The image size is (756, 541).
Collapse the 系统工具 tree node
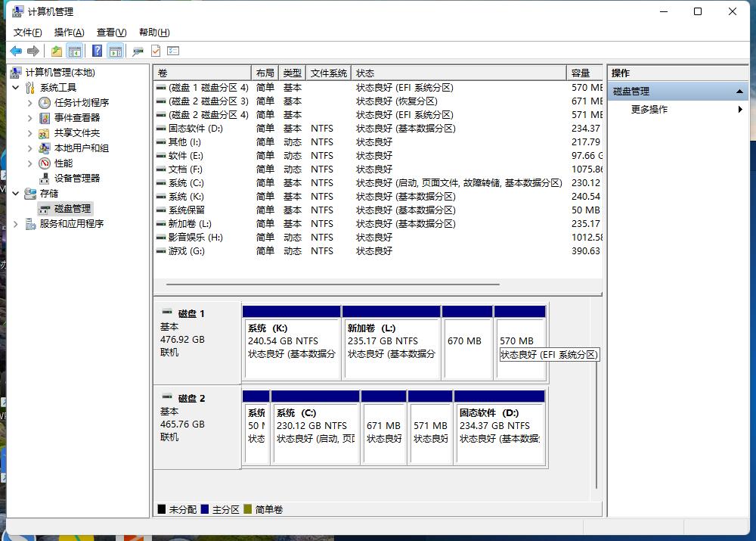click(15, 87)
